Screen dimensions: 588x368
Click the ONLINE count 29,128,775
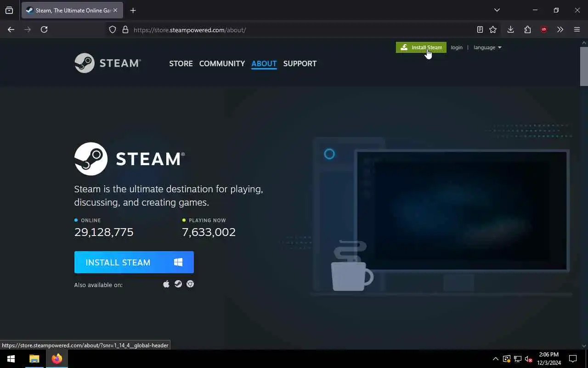pos(104,232)
